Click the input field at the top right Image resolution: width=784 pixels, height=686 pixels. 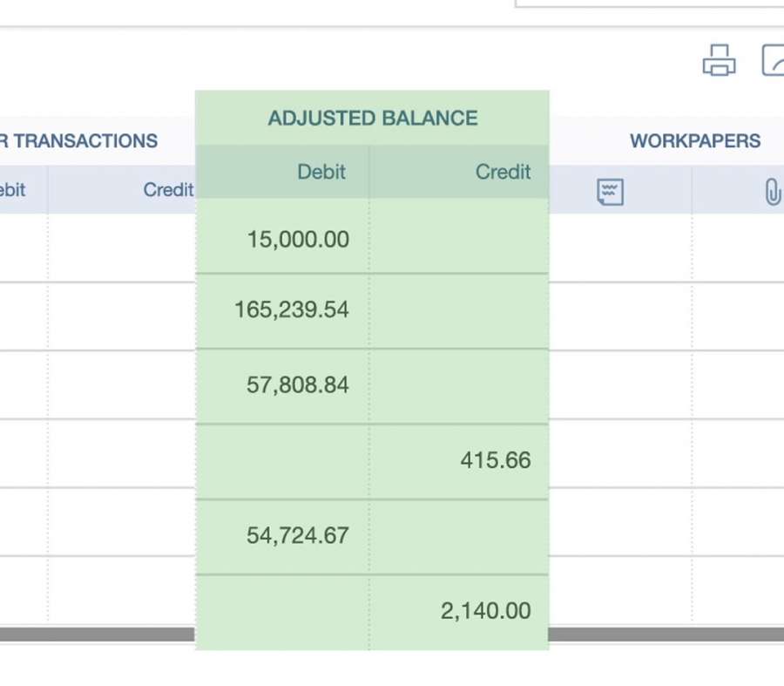pos(650,3)
